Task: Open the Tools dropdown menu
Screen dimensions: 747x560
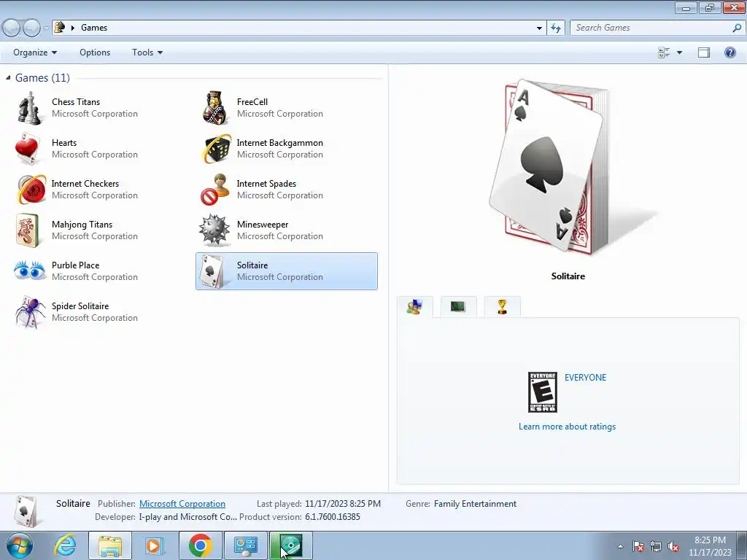Action: tap(147, 52)
